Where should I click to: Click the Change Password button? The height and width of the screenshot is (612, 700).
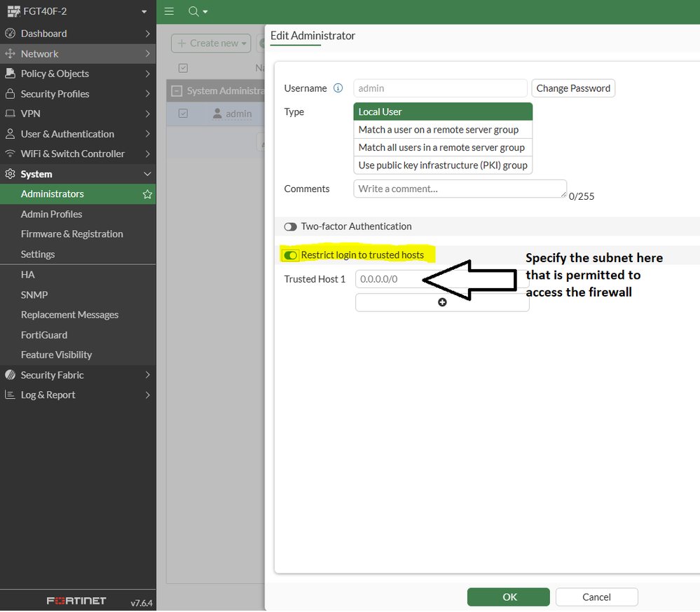pos(572,88)
